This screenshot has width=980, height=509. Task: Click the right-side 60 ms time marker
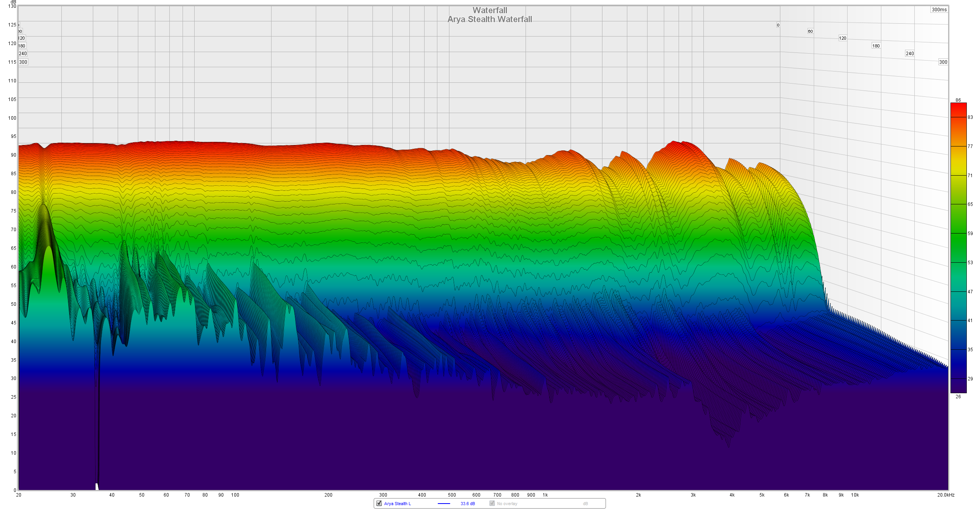(810, 31)
